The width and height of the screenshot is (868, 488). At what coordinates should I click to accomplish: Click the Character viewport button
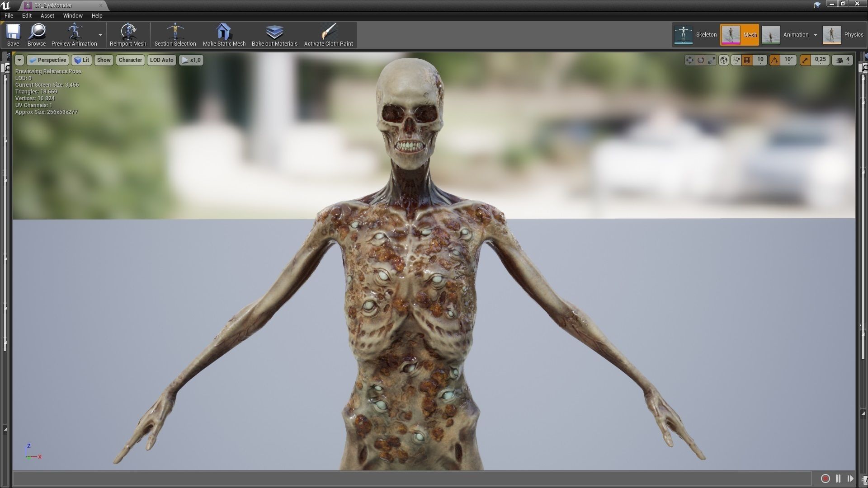point(130,60)
